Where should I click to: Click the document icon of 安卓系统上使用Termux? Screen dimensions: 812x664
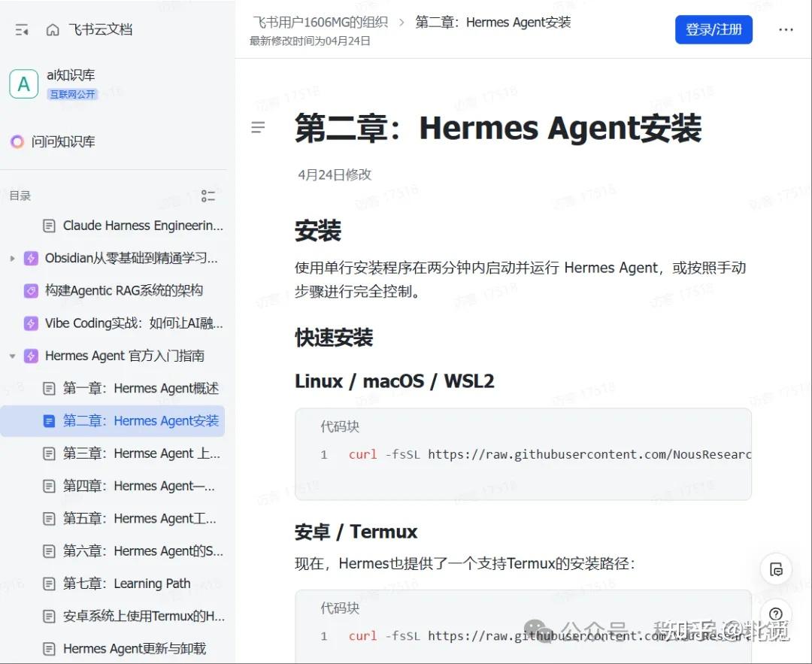coord(49,617)
